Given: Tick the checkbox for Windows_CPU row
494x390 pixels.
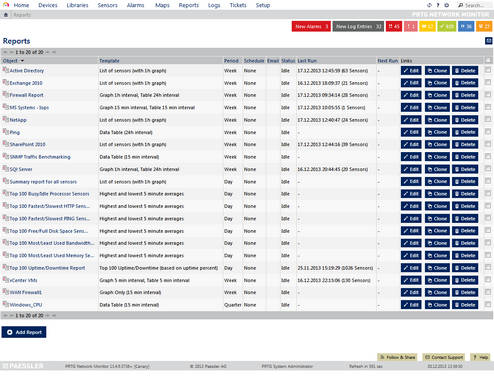Looking at the screenshot, I should (488, 304).
